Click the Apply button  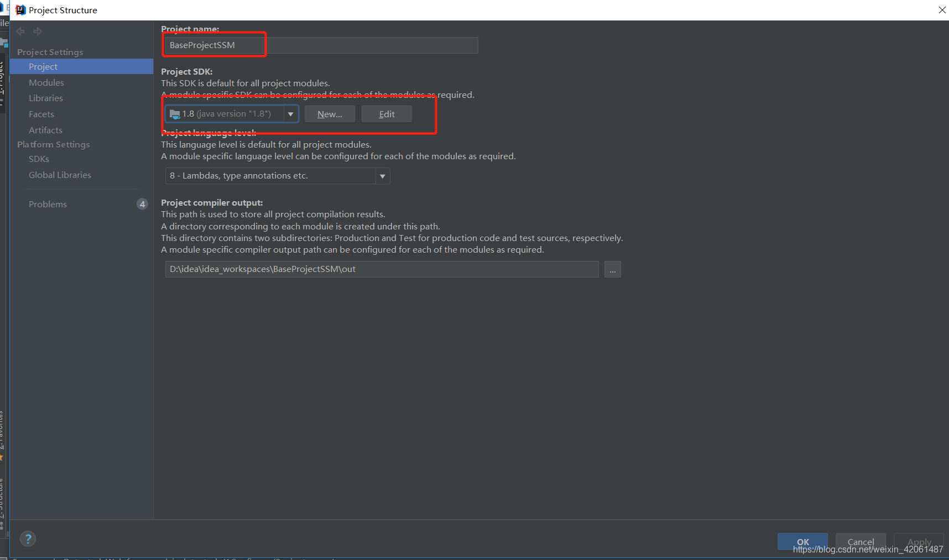919,542
